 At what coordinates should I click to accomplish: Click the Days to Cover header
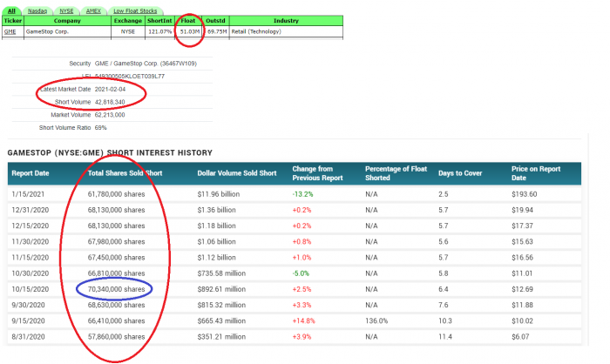460,173
